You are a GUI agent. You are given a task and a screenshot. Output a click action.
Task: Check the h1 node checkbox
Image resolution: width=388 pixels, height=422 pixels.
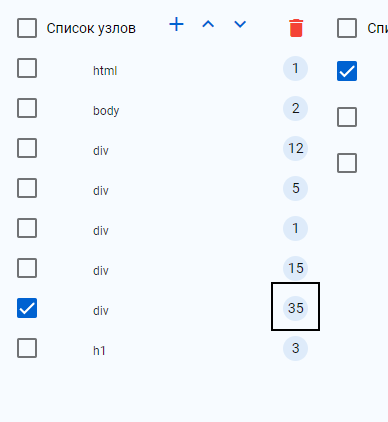point(27,348)
